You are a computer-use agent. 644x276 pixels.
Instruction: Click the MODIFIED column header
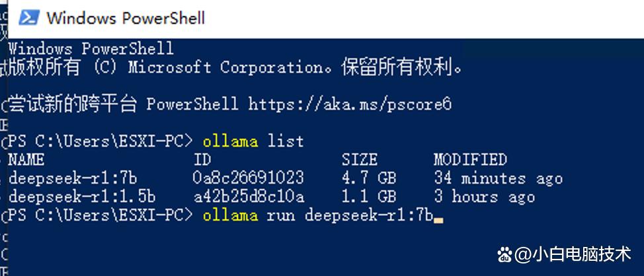click(x=469, y=159)
